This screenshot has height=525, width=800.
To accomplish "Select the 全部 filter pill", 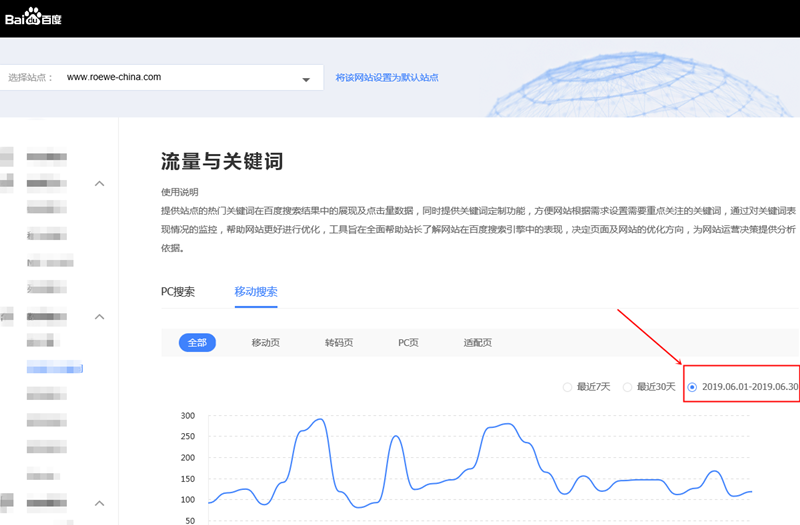I will pos(197,343).
